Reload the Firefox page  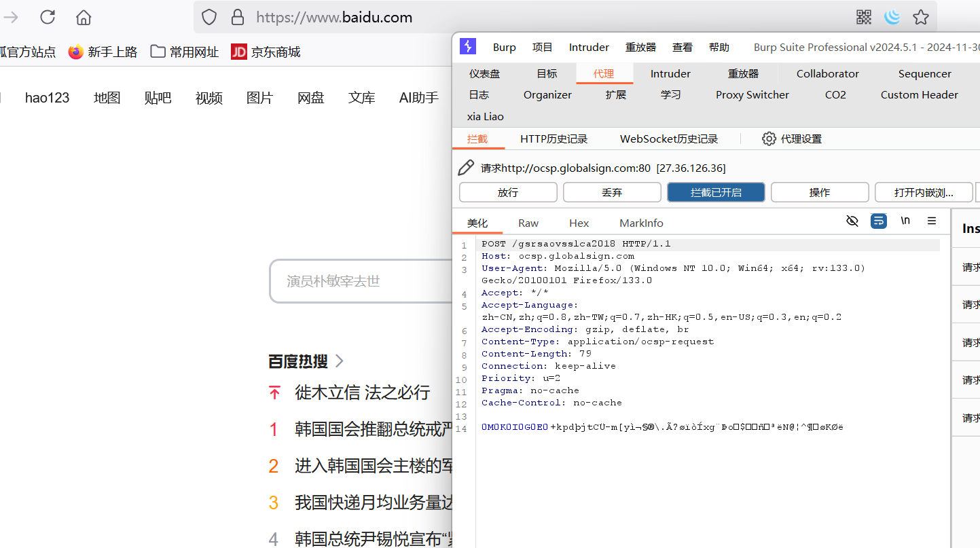click(x=48, y=17)
